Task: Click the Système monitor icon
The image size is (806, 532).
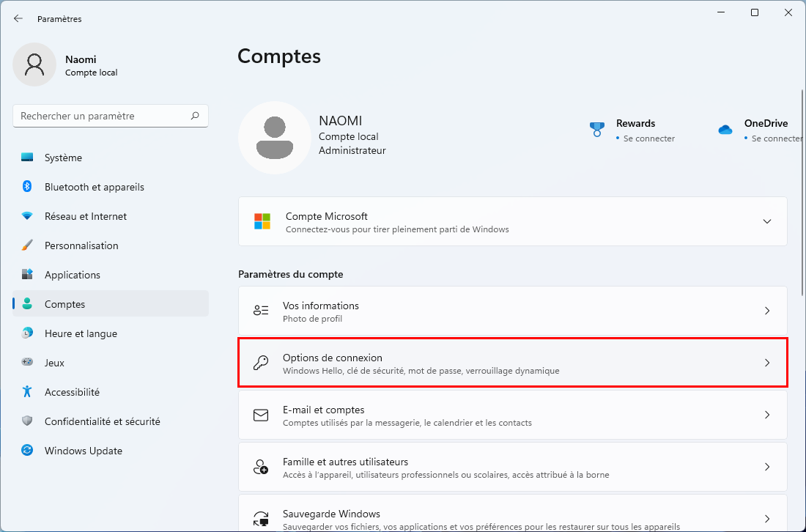Action: 27,158
